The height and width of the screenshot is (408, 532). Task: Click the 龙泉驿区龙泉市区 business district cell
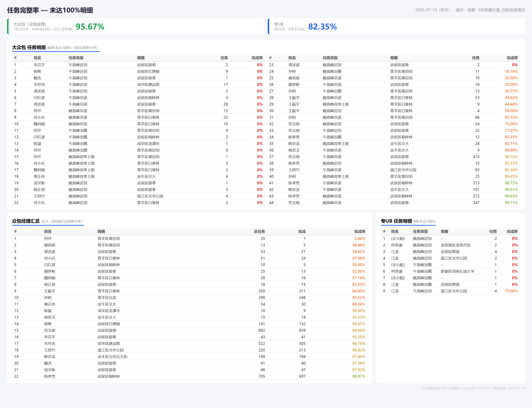click(456, 245)
